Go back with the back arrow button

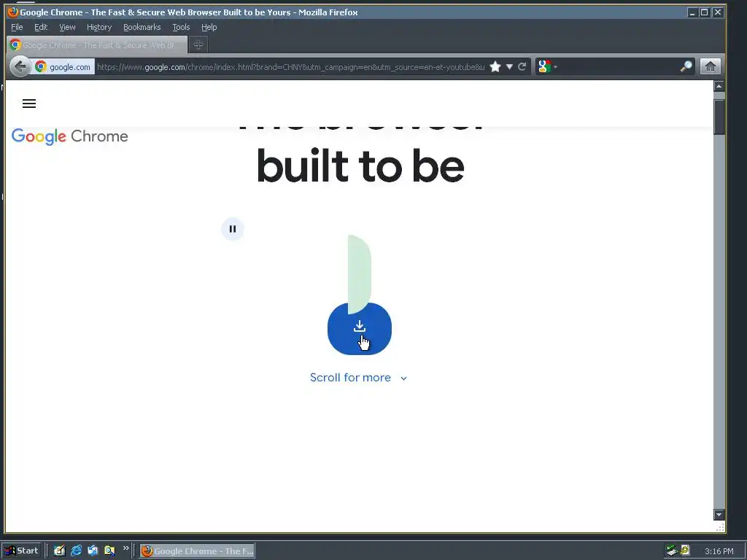[20, 66]
